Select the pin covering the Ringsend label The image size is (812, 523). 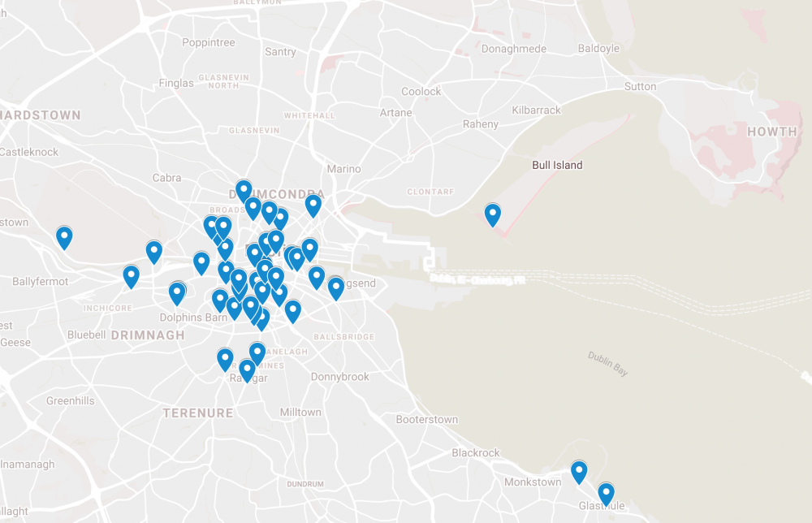click(336, 288)
